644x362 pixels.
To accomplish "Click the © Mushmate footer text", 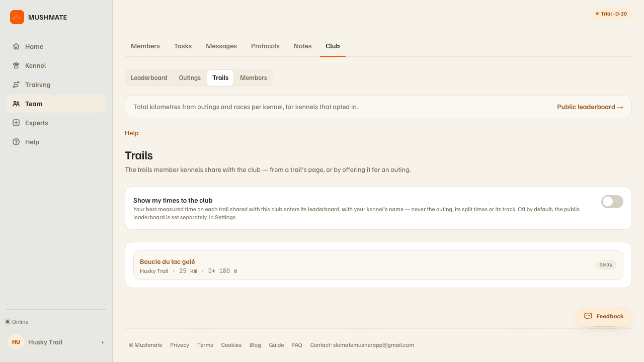I will [145, 345].
